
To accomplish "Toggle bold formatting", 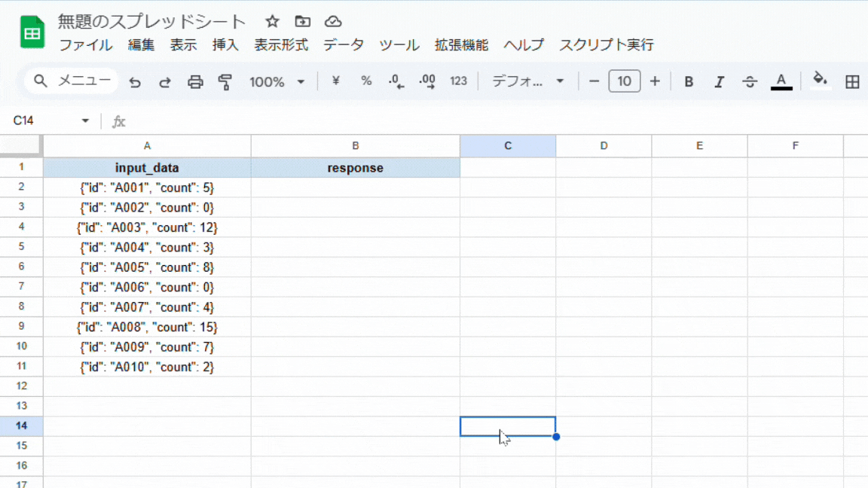I will (688, 81).
